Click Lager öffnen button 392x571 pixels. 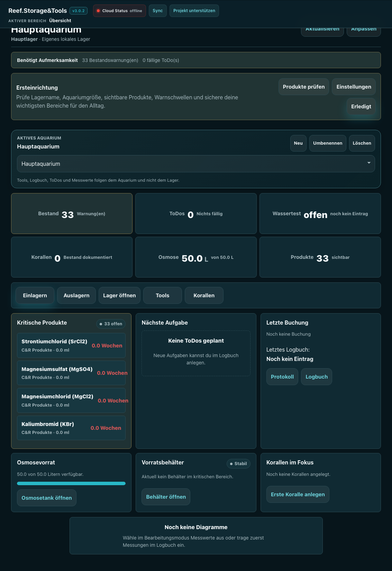pyautogui.click(x=119, y=296)
